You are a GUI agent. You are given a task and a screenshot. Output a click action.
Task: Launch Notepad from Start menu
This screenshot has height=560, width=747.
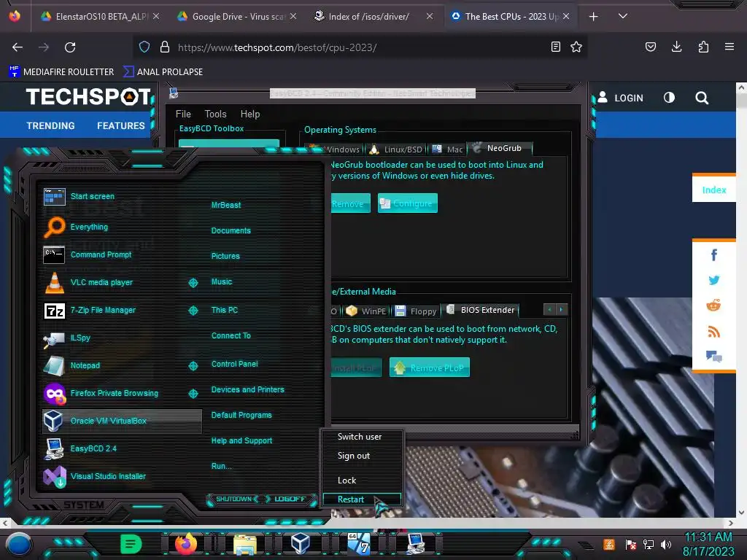click(85, 365)
